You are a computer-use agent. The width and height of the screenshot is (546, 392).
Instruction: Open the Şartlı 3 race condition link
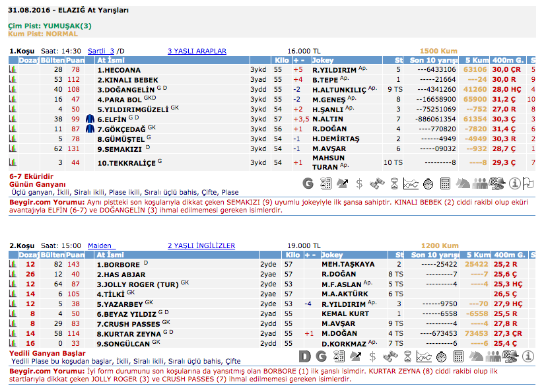[x=101, y=51]
